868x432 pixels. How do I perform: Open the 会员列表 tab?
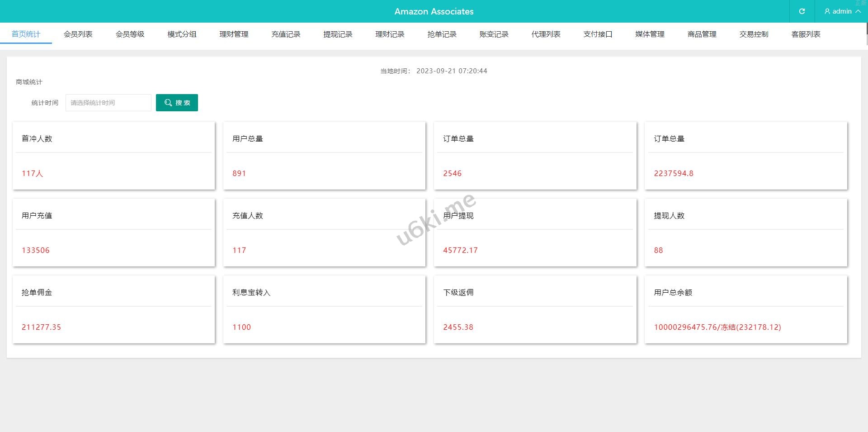(x=78, y=34)
